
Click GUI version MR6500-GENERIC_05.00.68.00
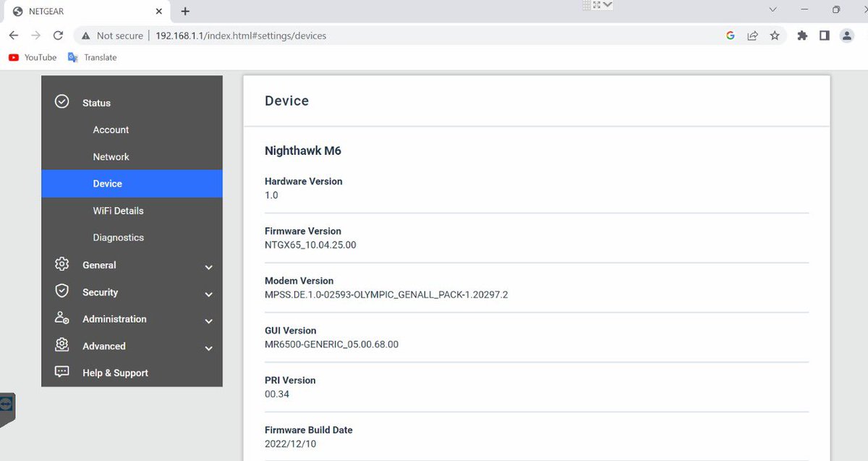[331, 344]
